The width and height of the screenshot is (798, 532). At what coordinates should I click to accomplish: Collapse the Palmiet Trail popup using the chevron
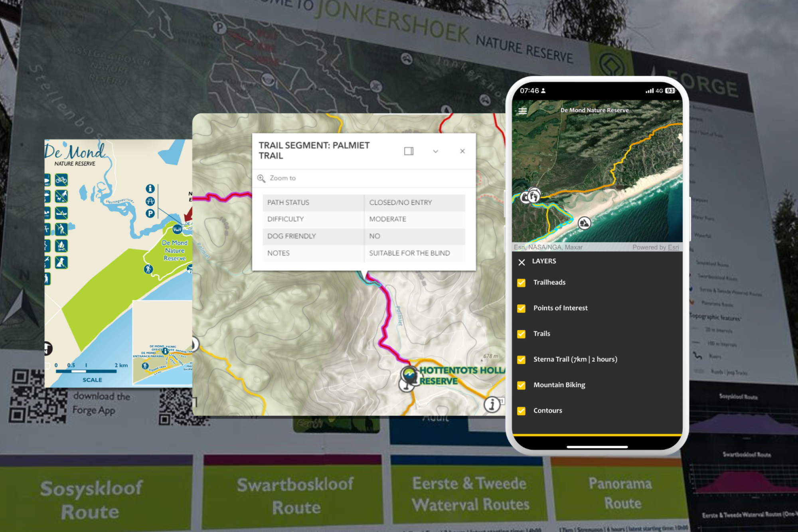(x=435, y=151)
